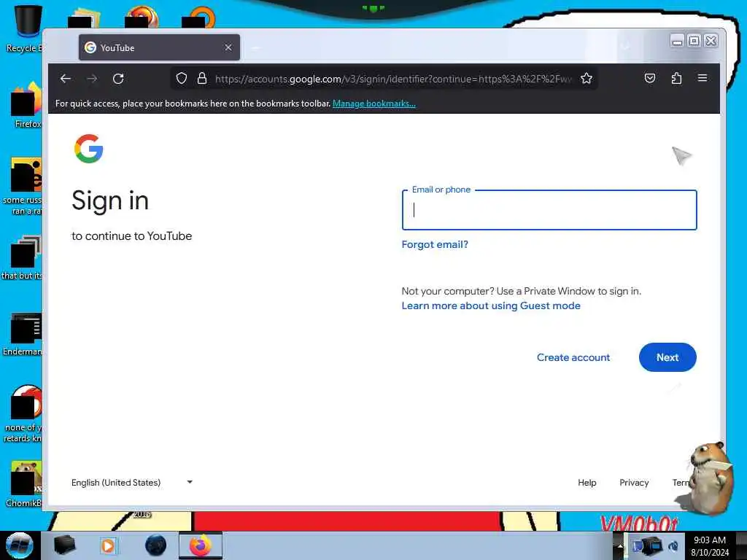This screenshot has height=560, width=747.
Task: Select the YouTube browser tab
Action: [x=159, y=47]
